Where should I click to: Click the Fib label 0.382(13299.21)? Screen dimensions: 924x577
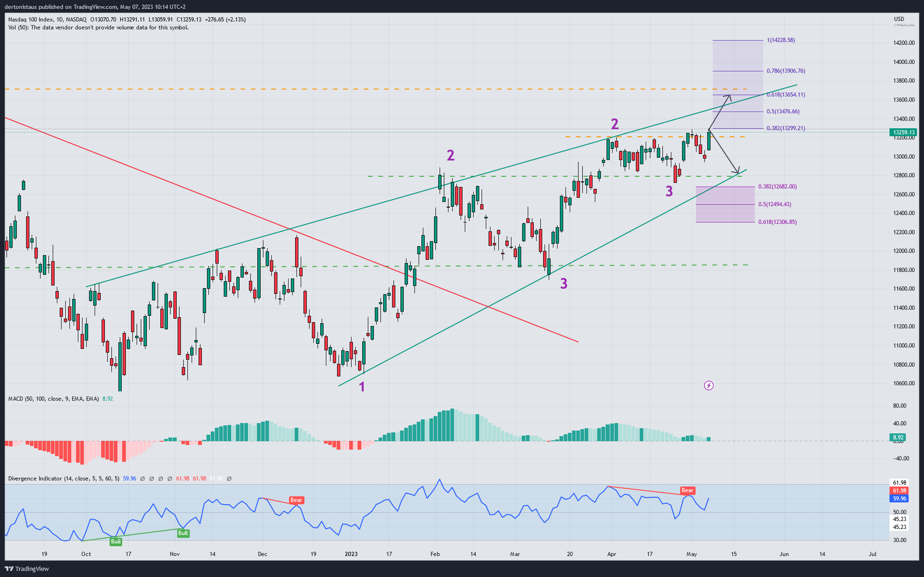pos(786,128)
